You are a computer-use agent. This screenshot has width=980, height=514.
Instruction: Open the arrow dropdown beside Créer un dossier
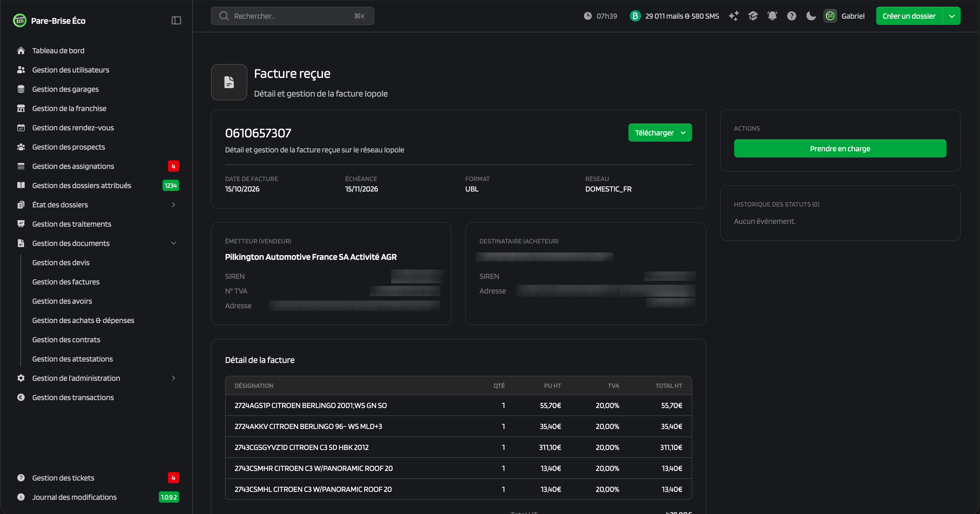tap(952, 16)
